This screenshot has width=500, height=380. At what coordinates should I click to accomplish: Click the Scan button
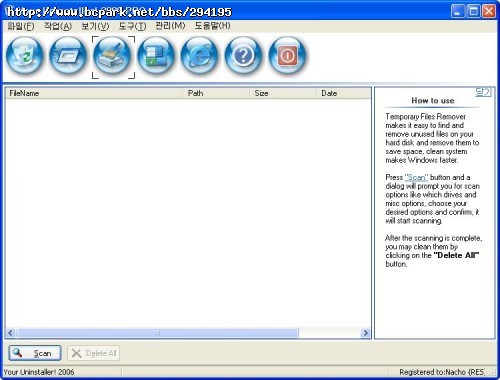[35, 353]
